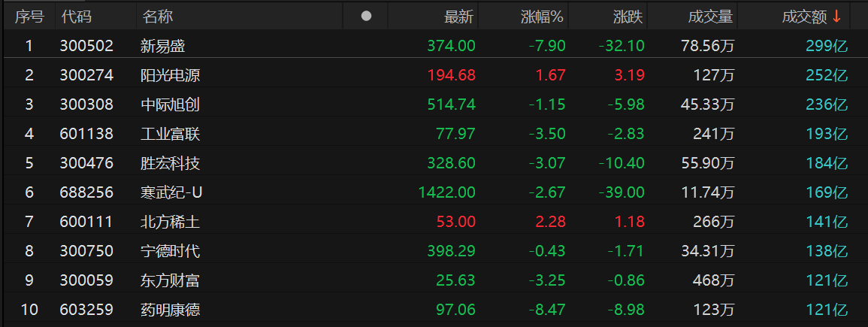Viewport: 868px width, 327px height.
Task: Click the 193亿 turnover cell
Action: [x=827, y=134]
